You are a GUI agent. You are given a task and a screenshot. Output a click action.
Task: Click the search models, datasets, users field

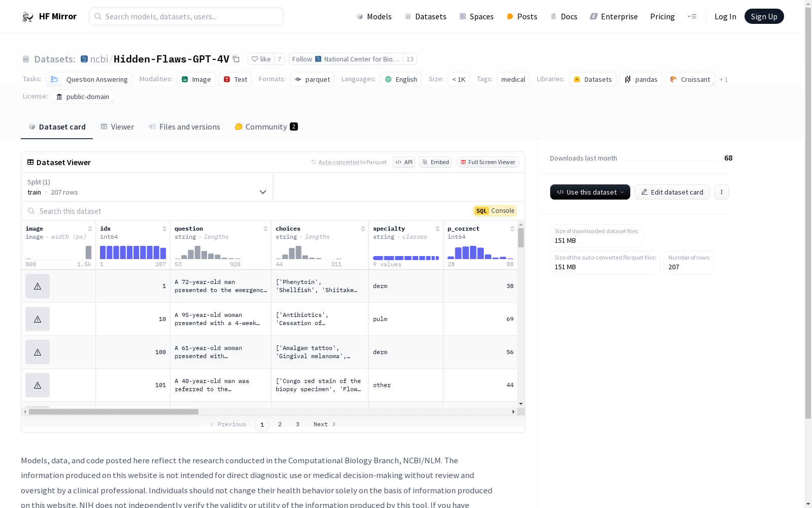186,16
